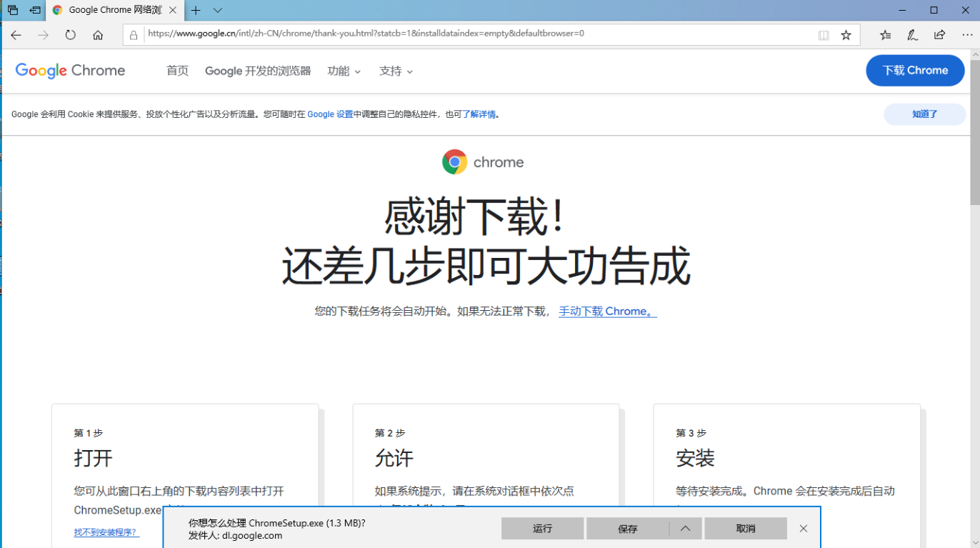Screen dimensions: 980x548
Task: Open a new tab with plus icon
Action: 196,10
